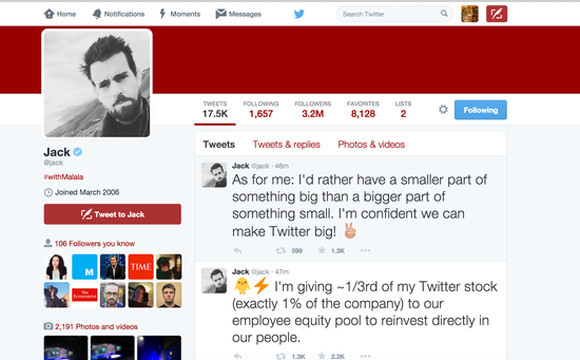Open gear user actions menu
580x360 pixels.
click(443, 110)
